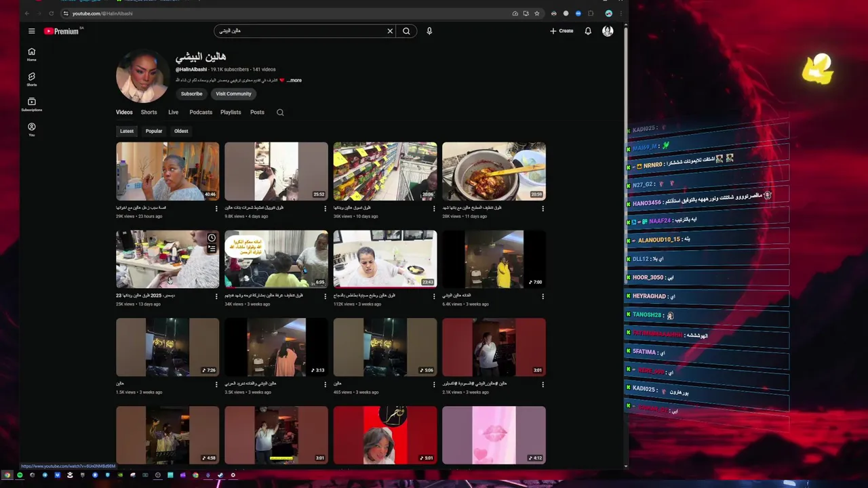Open Shorts in the sidebar

click(x=31, y=79)
